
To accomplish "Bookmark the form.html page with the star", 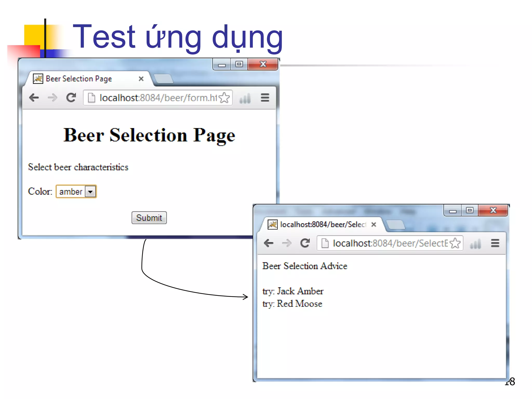I will (224, 98).
